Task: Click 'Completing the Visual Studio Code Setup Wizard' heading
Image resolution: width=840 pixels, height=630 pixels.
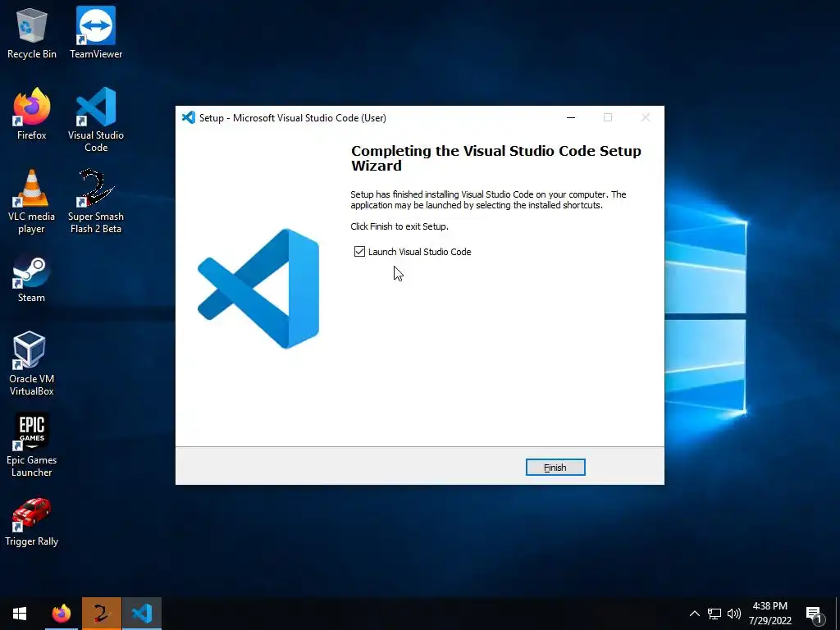Action: pos(496,158)
